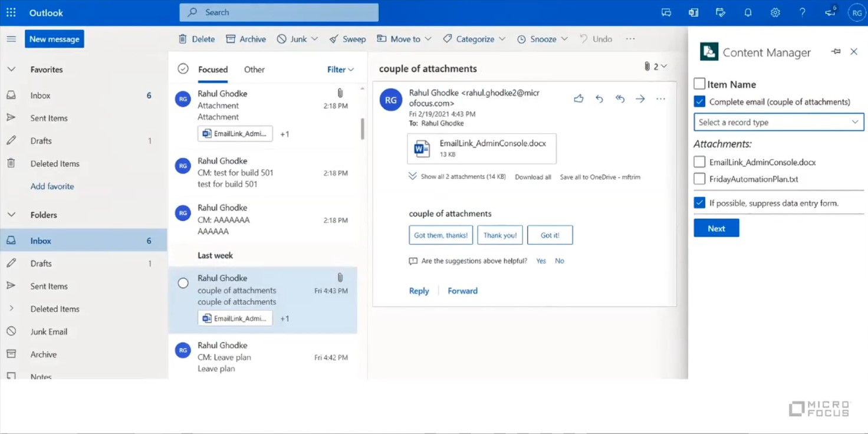Screen dimensions: 868x434
Task: Click in the Search box
Action: pyautogui.click(x=279, y=12)
